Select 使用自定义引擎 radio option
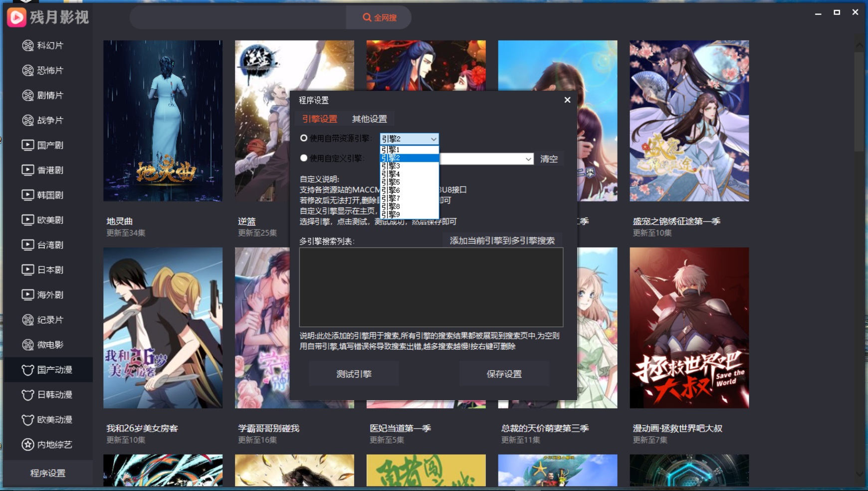 tap(304, 158)
